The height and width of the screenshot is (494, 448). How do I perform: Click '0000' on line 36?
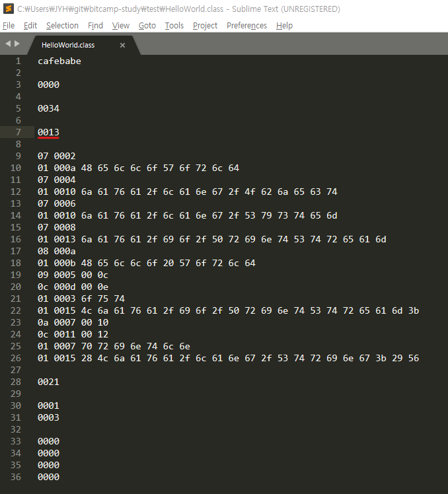[x=48, y=477]
